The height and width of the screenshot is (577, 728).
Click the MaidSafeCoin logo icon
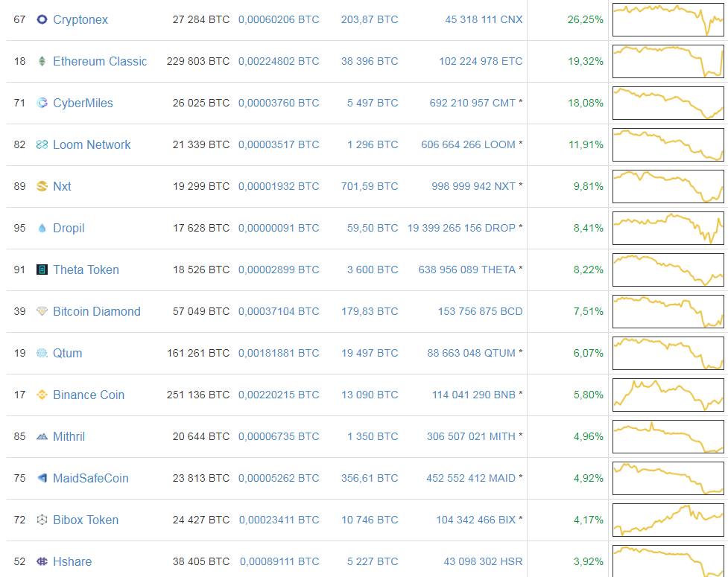point(42,478)
